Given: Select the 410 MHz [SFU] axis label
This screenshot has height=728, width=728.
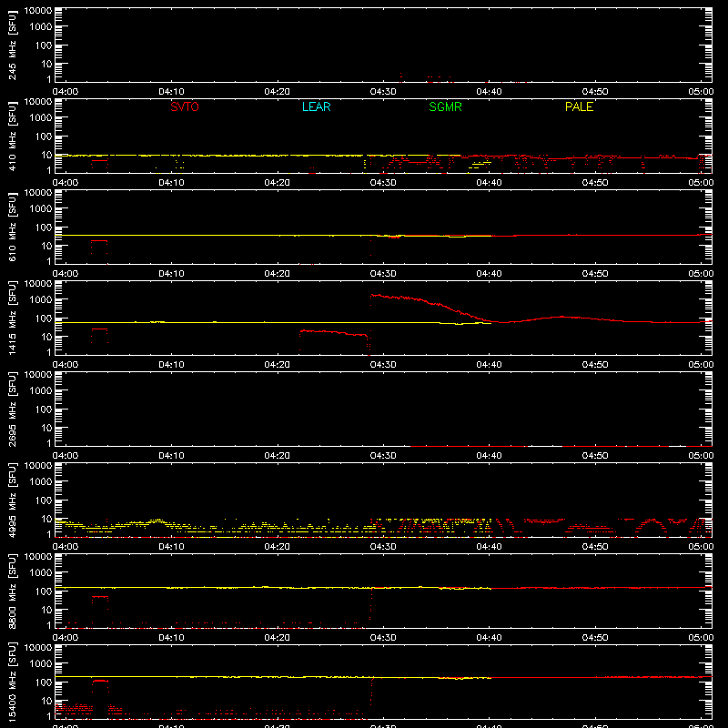Looking at the screenshot, I should [x=12, y=136].
